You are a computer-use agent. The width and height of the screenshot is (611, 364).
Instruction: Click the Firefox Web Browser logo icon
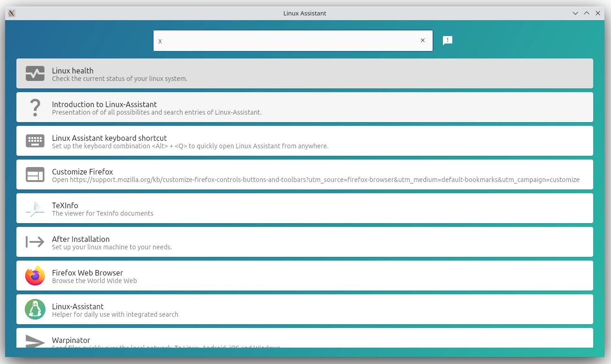click(35, 276)
